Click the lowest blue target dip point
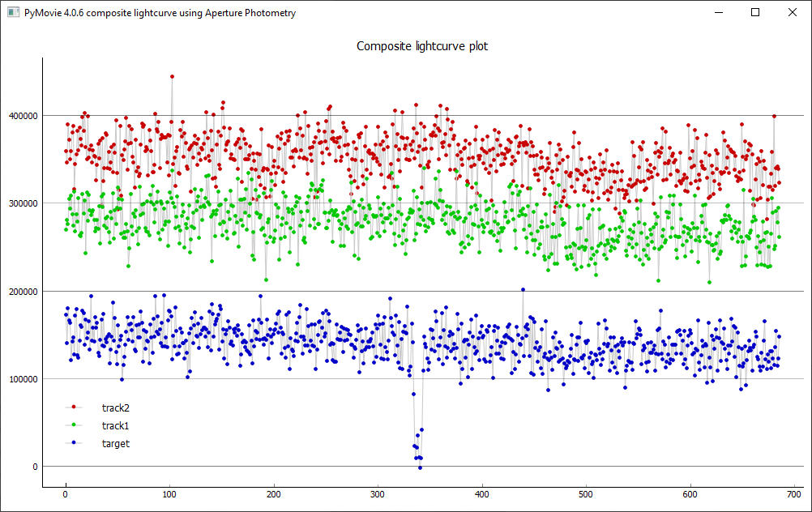Image resolution: width=812 pixels, height=512 pixels. (420, 467)
